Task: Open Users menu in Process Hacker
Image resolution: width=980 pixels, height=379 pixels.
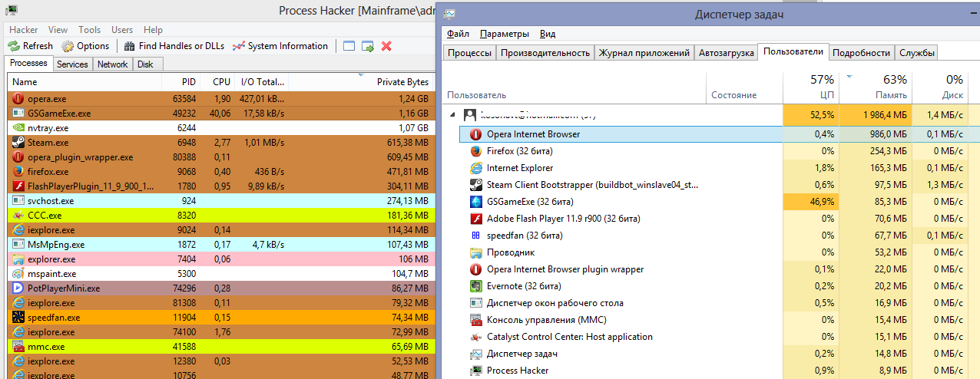Action: (123, 29)
